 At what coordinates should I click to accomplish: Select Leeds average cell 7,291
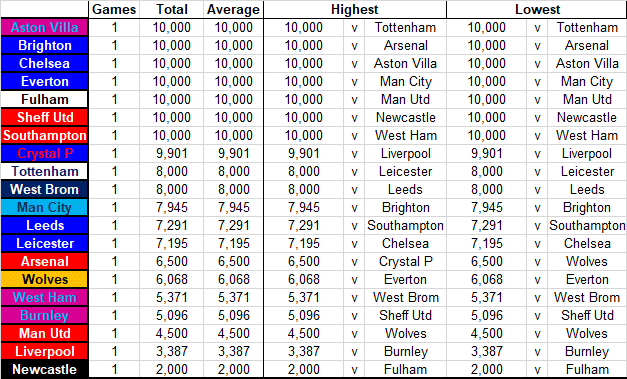(234, 225)
